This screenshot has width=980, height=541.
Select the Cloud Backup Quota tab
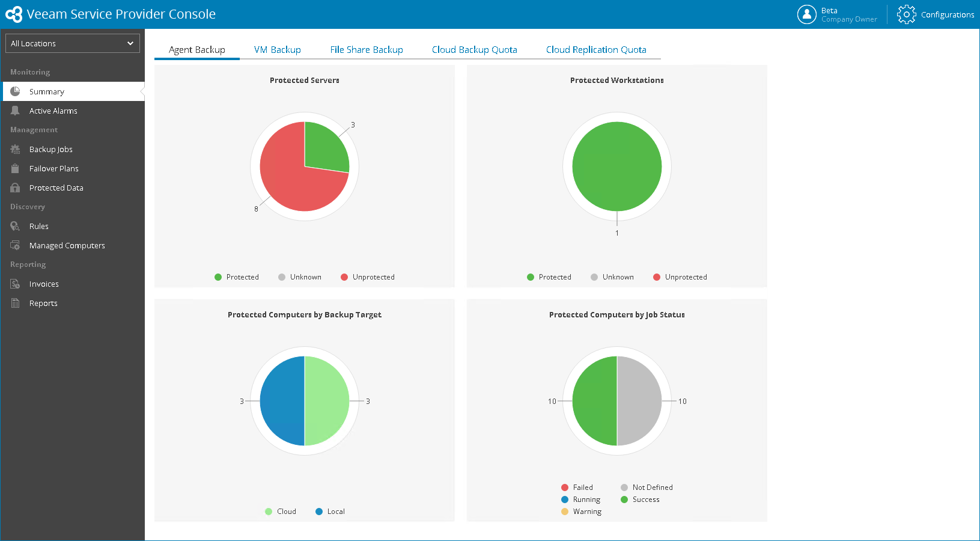pos(475,50)
